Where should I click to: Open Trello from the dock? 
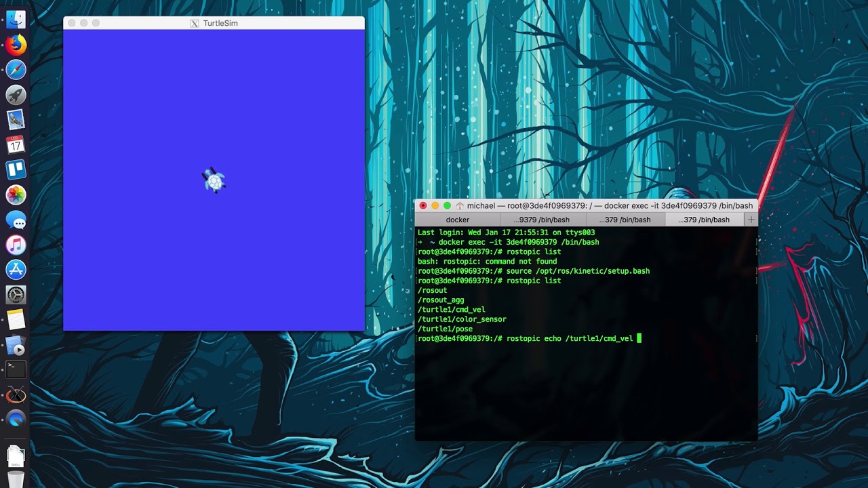point(16,169)
